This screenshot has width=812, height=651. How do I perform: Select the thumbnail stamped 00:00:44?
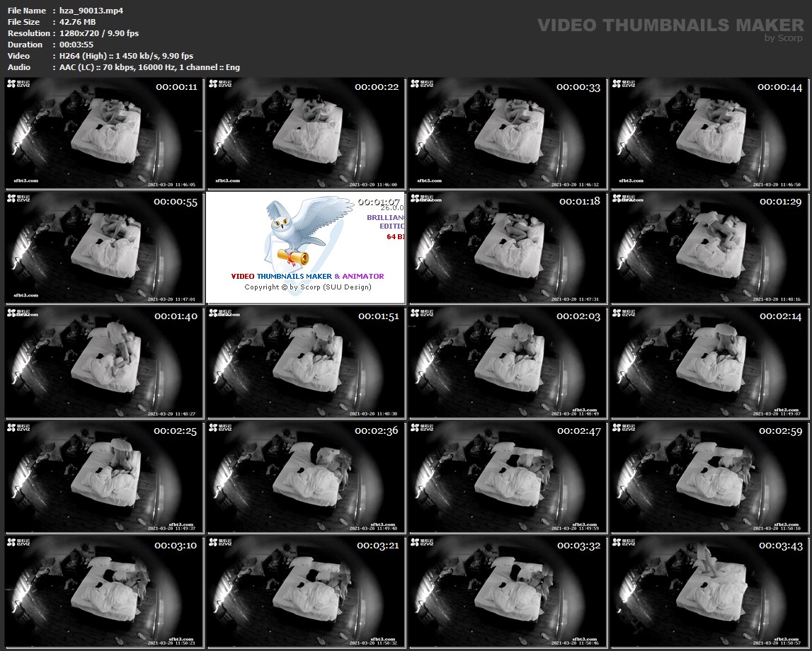[x=709, y=133]
